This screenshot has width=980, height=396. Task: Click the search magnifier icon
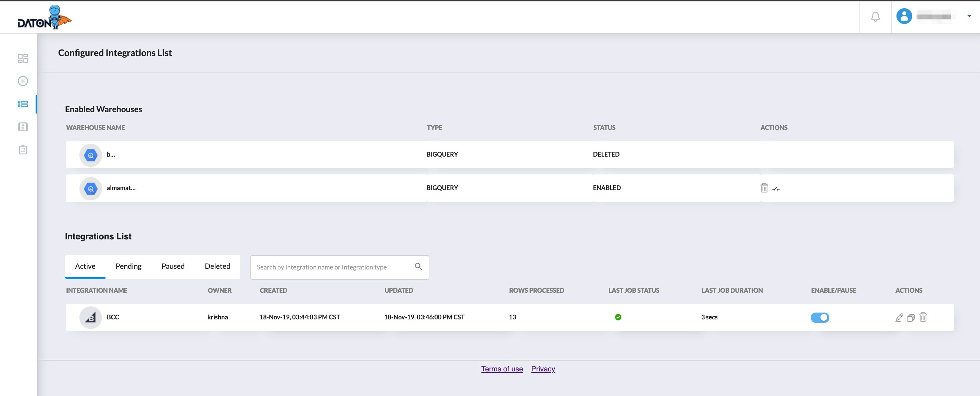(418, 267)
